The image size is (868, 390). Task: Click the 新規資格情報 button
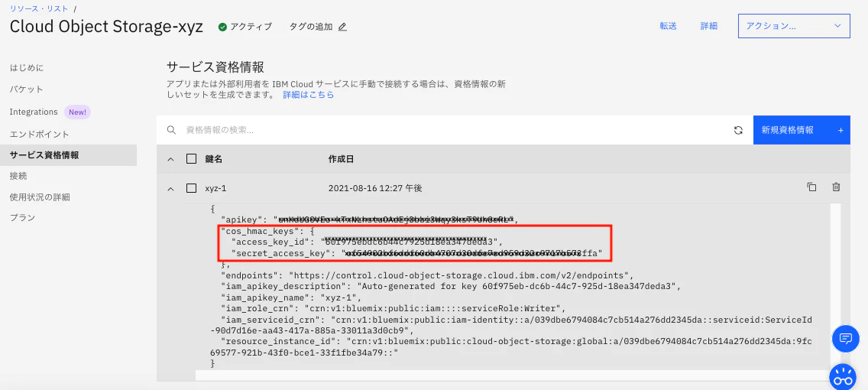coord(802,130)
